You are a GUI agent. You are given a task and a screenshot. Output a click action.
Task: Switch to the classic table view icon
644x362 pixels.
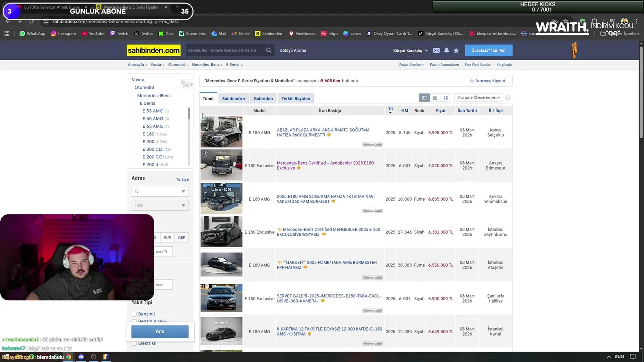pyautogui.click(x=424, y=98)
